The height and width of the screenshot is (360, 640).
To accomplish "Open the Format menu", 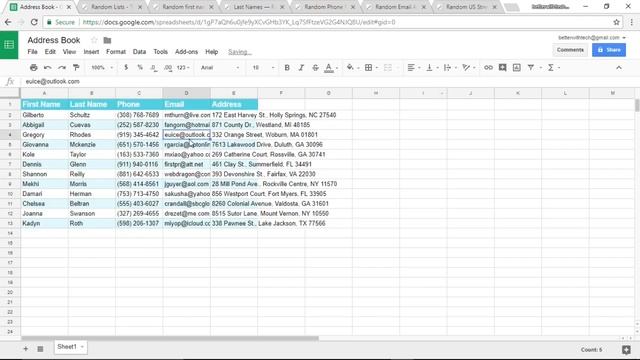I will [116, 52].
